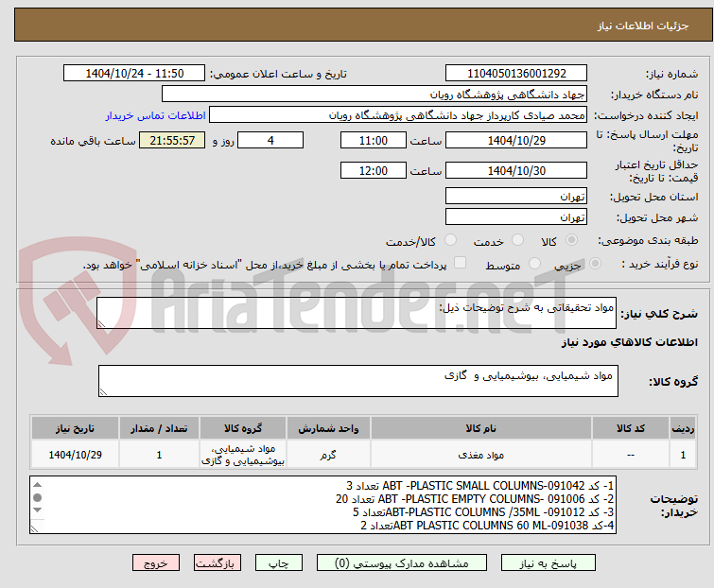Click the مواد مغذی item name cell

click(480, 454)
